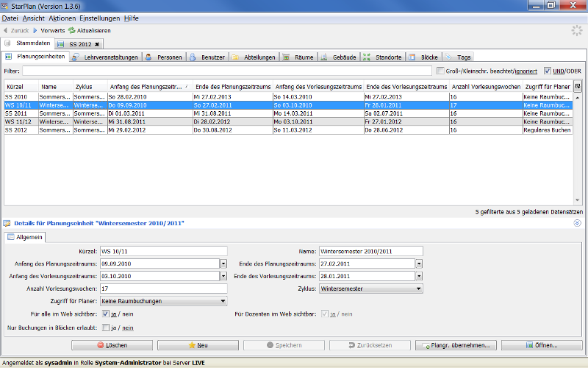The width and height of the screenshot is (588, 368).
Task: Click the Stammdaten database icon
Action: (x=7, y=43)
